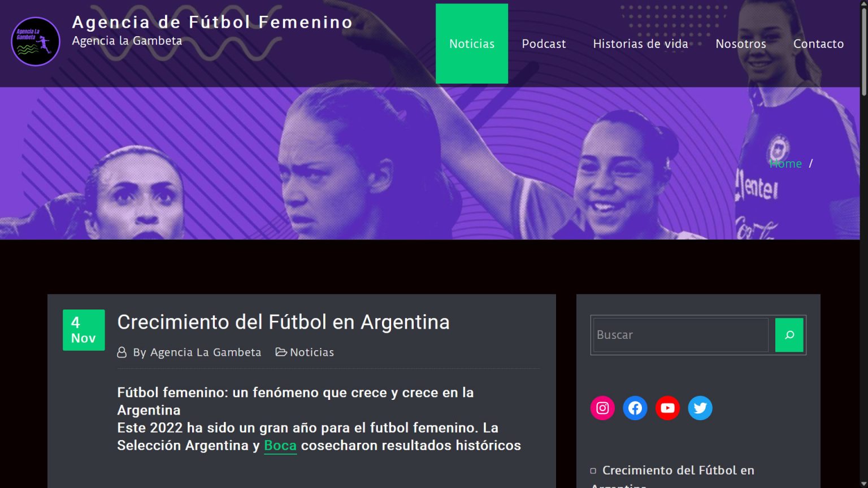Click the folder icon beside Noticias category
Image resolution: width=868 pixels, height=488 pixels.
pyautogui.click(x=281, y=352)
